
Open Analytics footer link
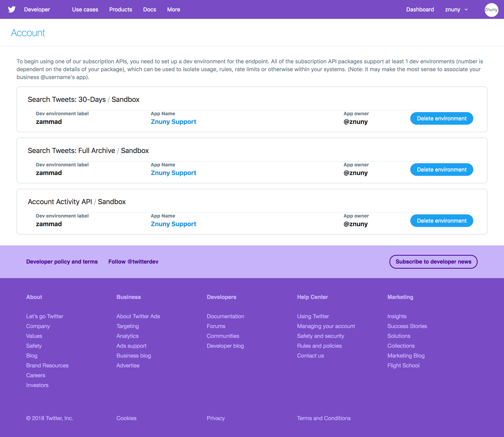(127, 336)
